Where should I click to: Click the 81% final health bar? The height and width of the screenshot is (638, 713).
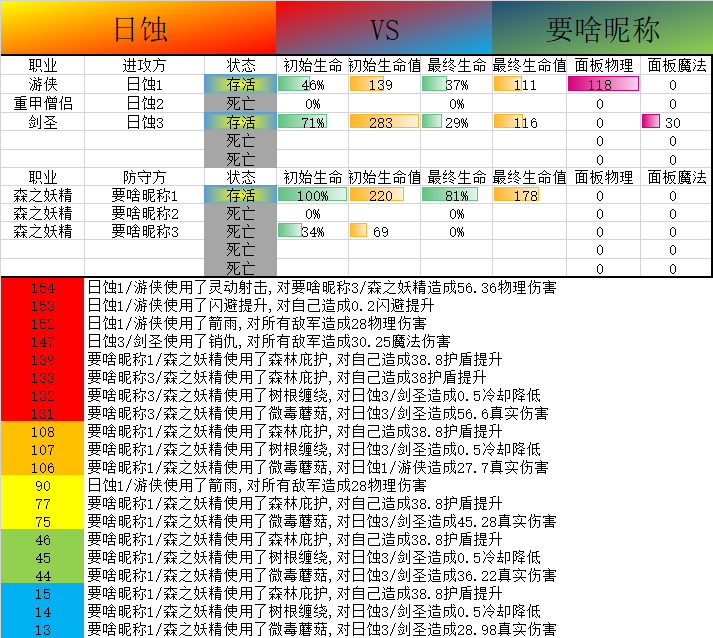tap(456, 196)
